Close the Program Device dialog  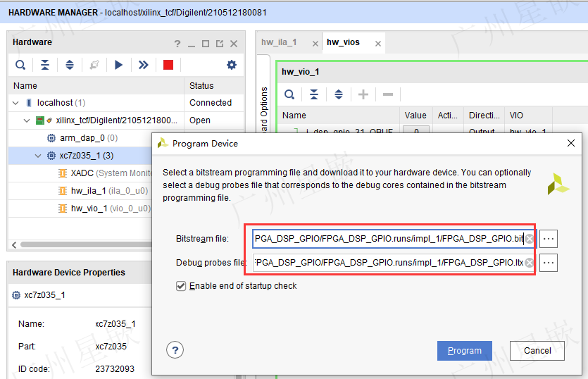571,143
